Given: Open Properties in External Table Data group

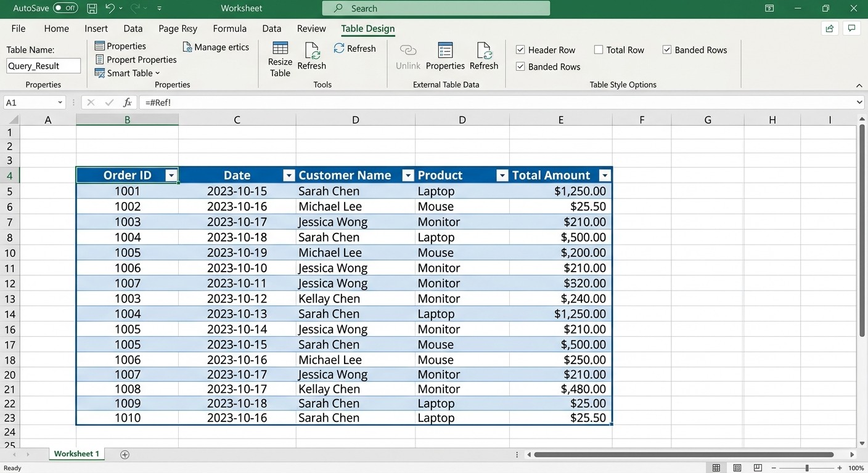Looking at the screenshot, I should pyautogui.click(x=445, y=57).
